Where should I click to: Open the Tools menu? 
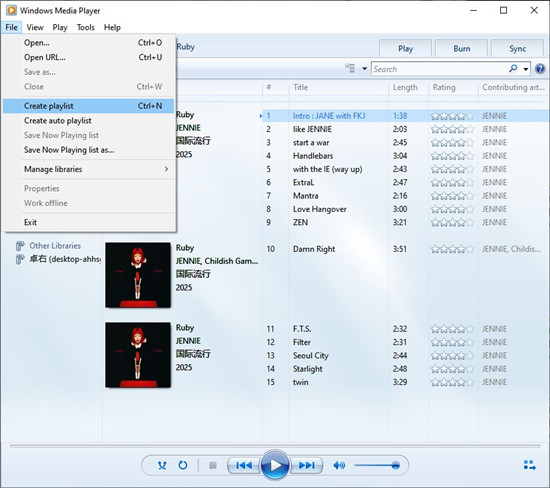tap(86, 27)
